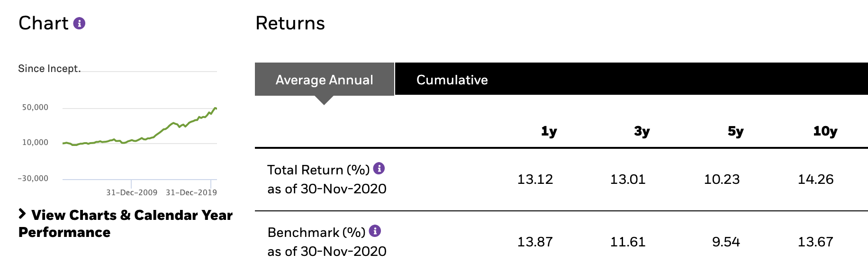The height and width of the screenshot is (272, 868).
Task: Click the 1y total return value 13.12
Action: click(x=535, y=179)
